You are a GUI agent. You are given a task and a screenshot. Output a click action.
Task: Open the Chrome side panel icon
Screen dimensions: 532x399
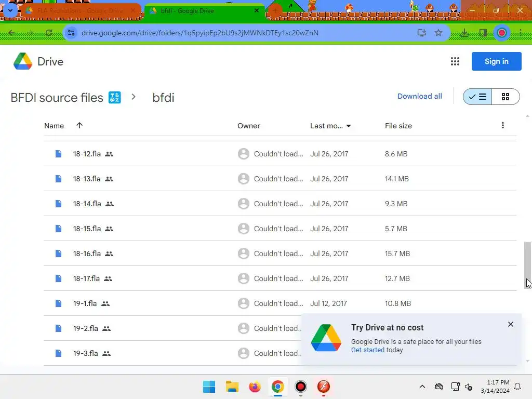coord(483,33)
